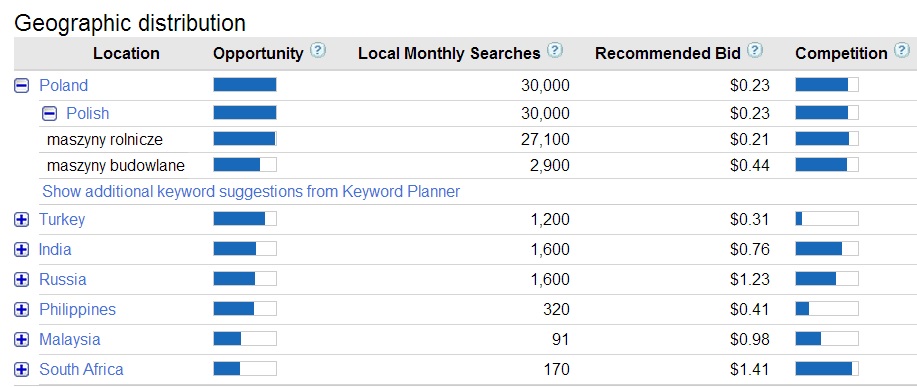The image size is (917, 387).
Task: Select the 2,900 searches value
Action: (x=549, y=165)
